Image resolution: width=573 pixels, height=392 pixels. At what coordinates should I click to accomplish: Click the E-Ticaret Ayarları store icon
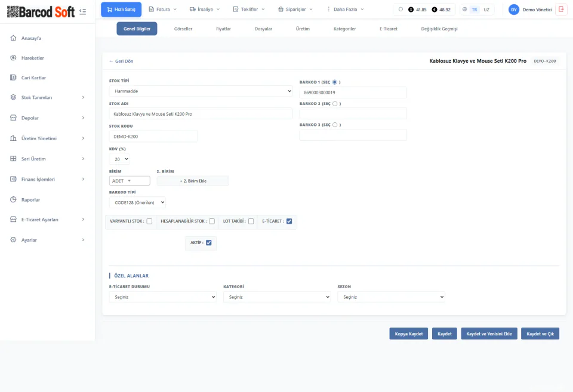pyautogui.click(x=13, y=219)
